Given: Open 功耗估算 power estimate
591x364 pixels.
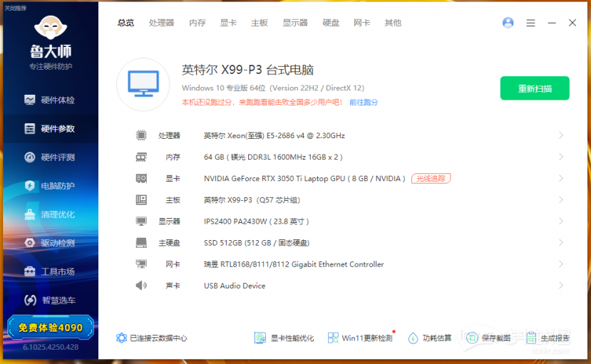Looking at the screenshot, I should pyautogui.click(x=430, y=338).
